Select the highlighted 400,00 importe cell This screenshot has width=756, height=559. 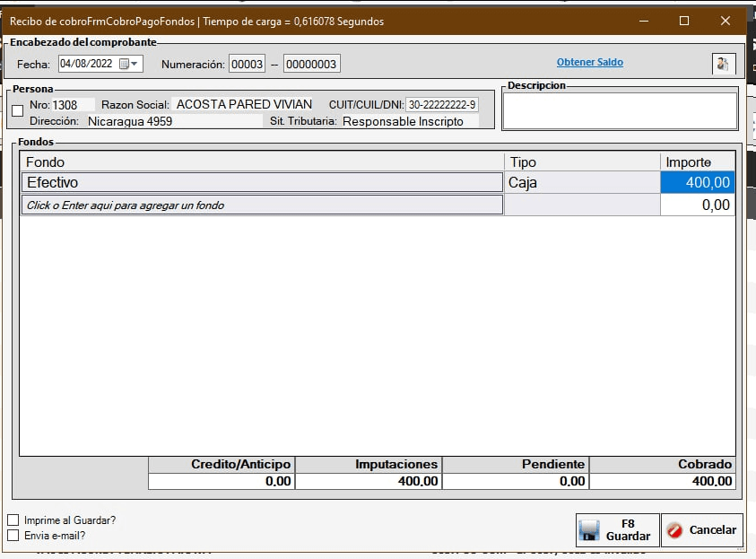tap(697, 182)
